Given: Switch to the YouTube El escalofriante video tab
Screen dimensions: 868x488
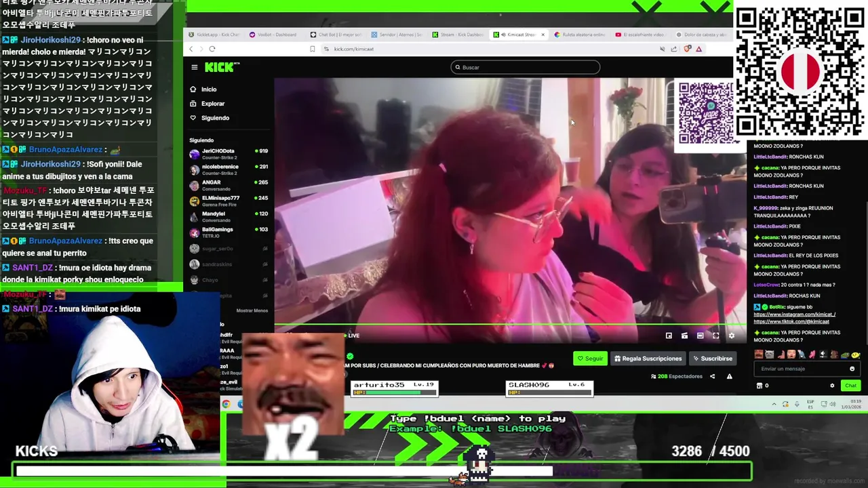Looking at the screenshot, I should coord(640,35).
